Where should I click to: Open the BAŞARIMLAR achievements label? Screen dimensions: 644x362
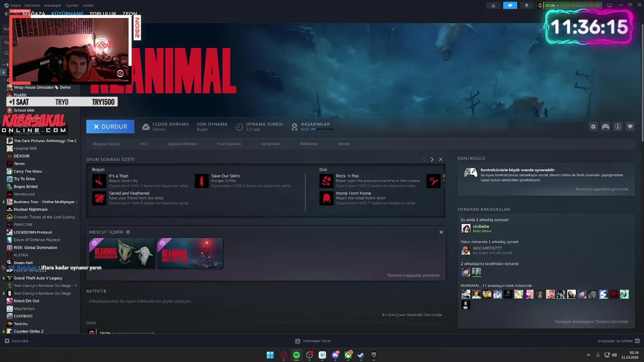point(315,124)
